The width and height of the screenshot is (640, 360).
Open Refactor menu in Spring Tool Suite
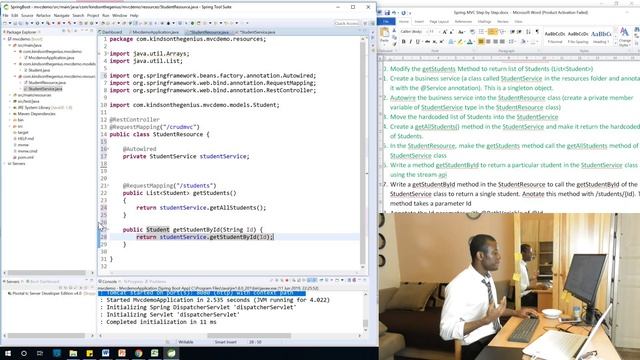coord(43,16)
